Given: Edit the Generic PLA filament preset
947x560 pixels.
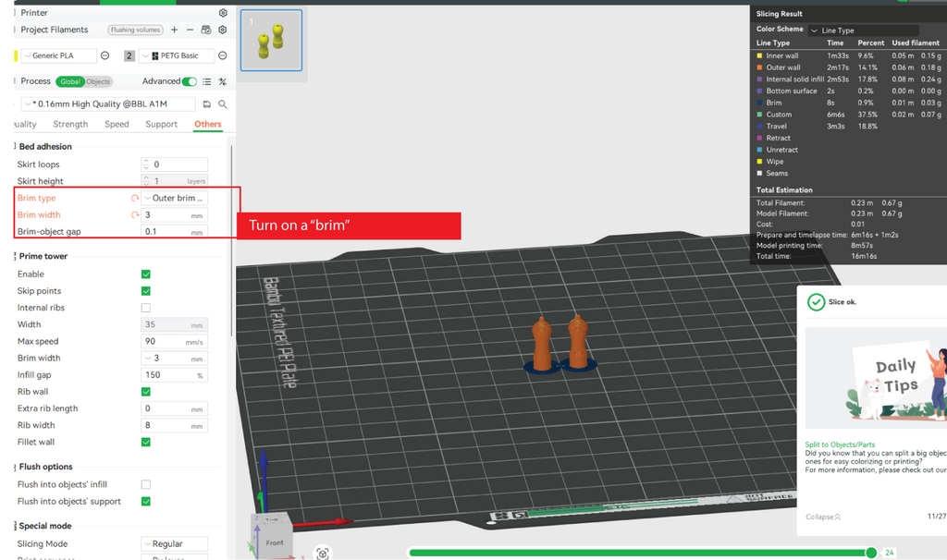Looking at the screenshot, I should point(105,55).
